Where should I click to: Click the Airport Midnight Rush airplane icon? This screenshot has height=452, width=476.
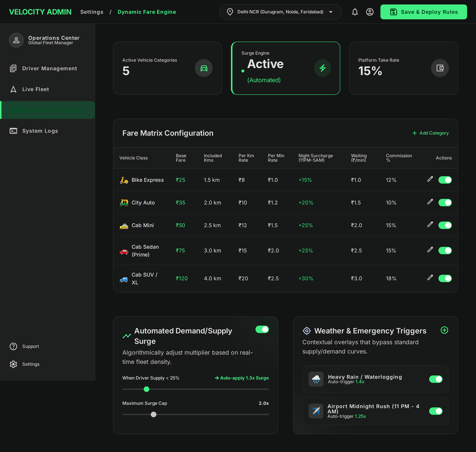coord(316,411)
